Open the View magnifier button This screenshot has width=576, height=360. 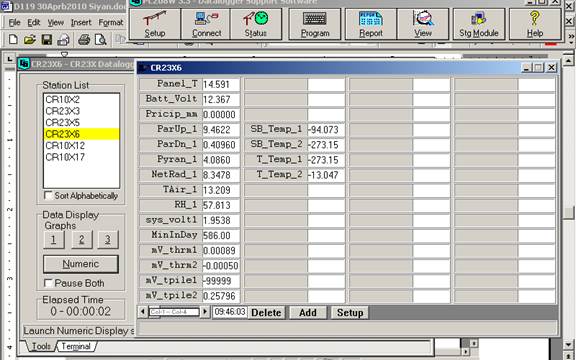pos(423,24)
